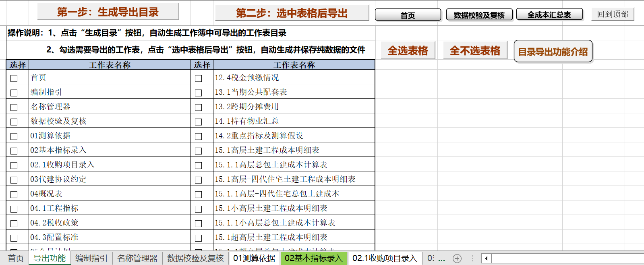
Task: Click the 14.1持有物业汇总 name cell
Action: coord(294,121)
